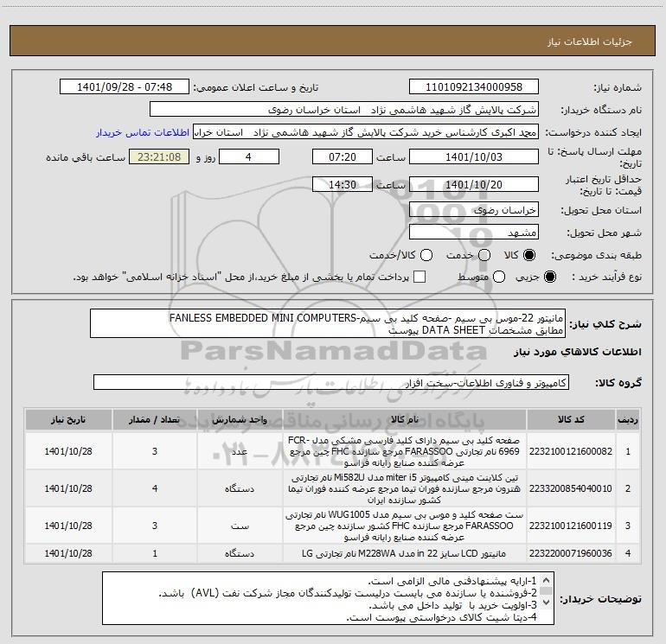Click product code 2233200854040010

(571, 488)
